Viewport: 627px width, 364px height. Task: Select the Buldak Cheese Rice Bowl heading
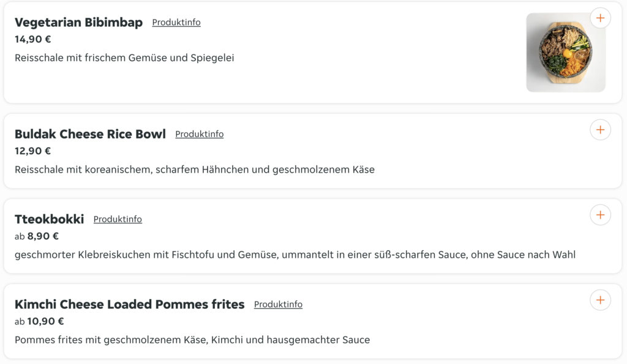click(x=91, y=134)
